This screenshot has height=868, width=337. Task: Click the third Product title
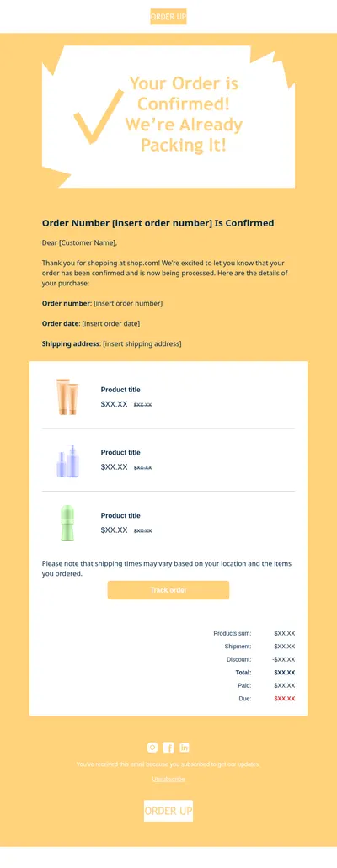coord(120,515)
